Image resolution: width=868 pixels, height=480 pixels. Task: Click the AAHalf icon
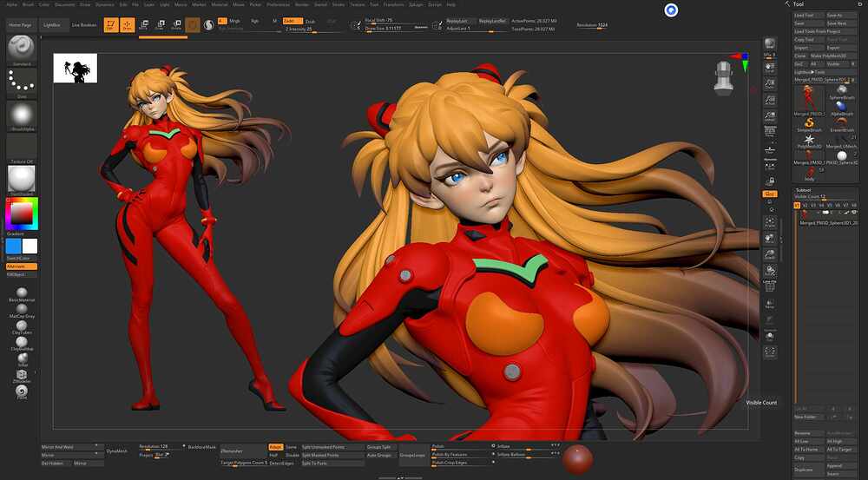[x=769, y=116]
